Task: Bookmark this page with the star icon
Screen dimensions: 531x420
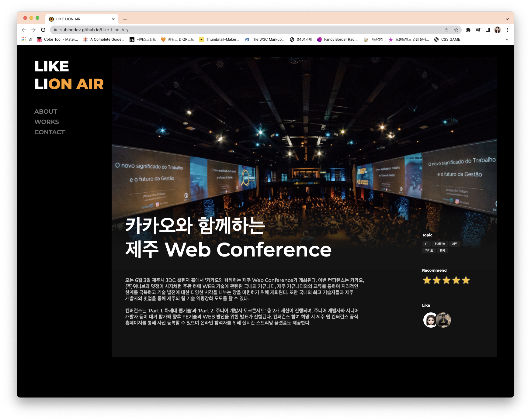Action: [x=456, y=30]
